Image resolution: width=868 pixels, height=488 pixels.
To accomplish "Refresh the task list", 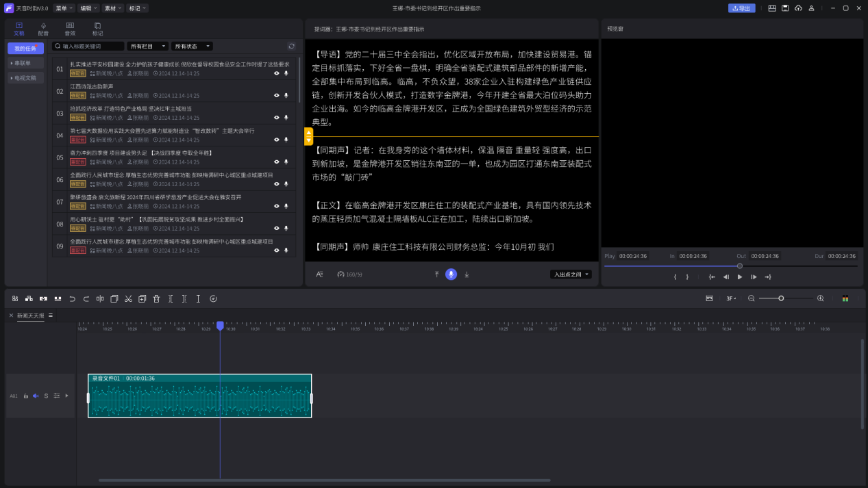I will [x=291, y=47].
